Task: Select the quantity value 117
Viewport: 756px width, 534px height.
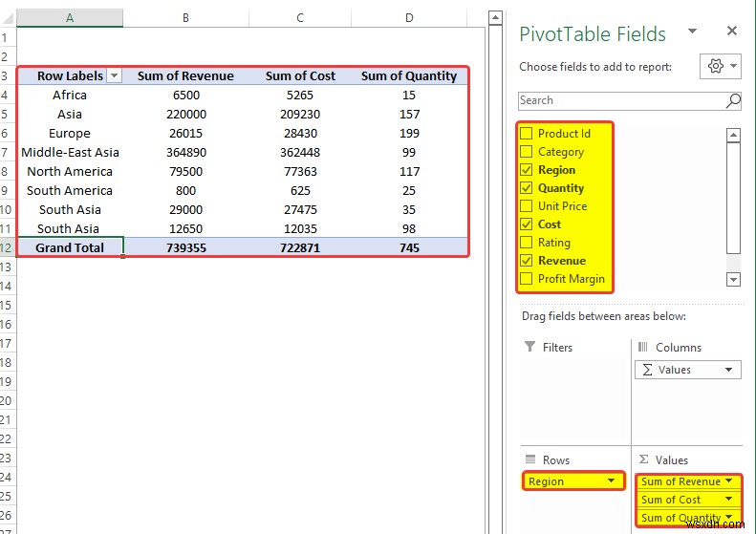Action: (x=409, y=171)
